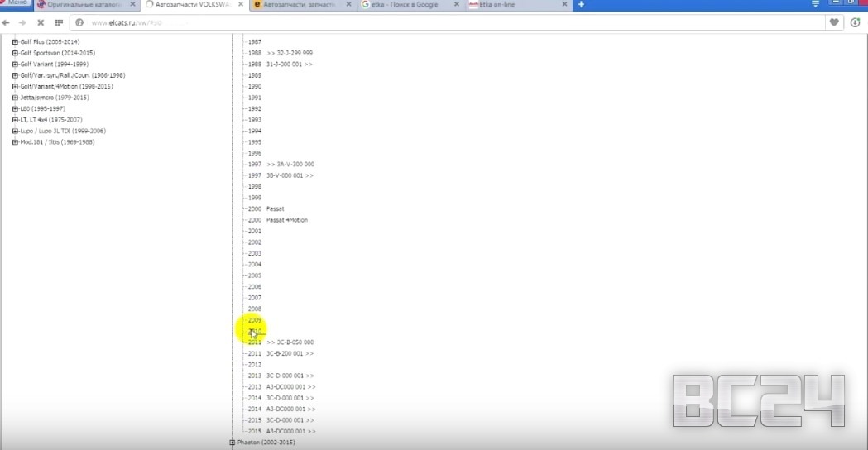Image resolution: width=868 pixels, height=450 pixels.
Task: Click the heart bookmark icon
Action: (x=834, y=22)
